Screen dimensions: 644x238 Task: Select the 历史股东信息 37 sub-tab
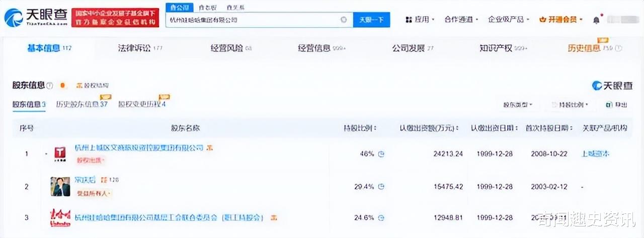pos(82,104)
